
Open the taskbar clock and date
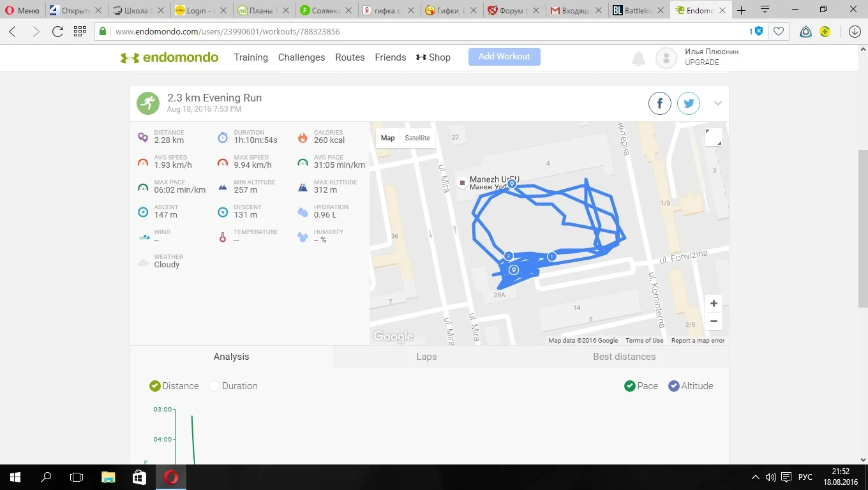click(x=841, y=477)
